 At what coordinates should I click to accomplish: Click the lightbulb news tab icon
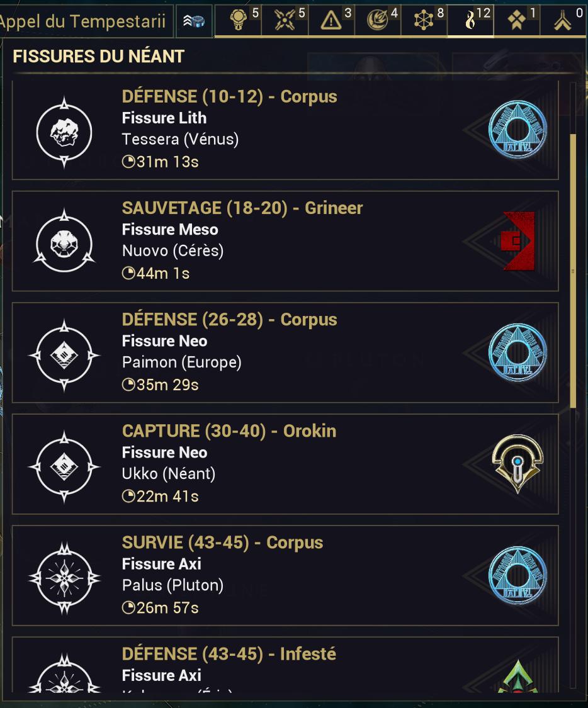tap(238, 20)
